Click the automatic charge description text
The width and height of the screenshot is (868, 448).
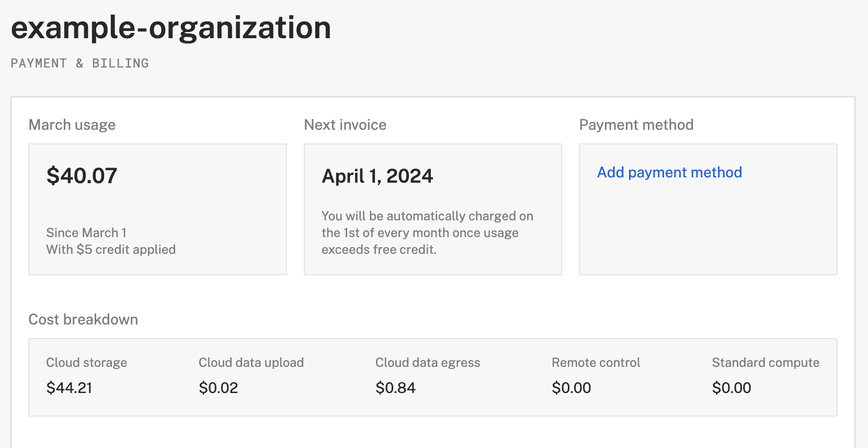pyautogui.click(x=427, y=233)
